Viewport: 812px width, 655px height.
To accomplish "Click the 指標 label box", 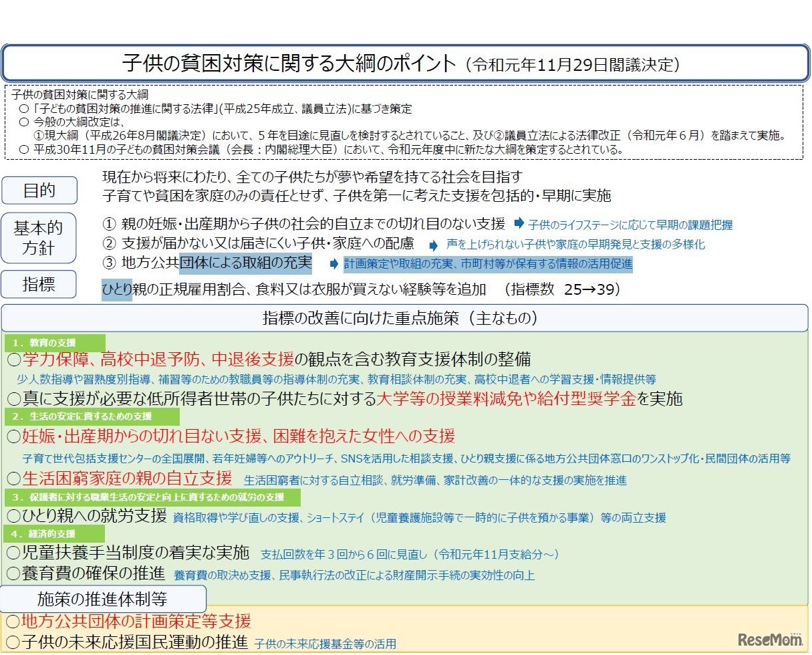I will pyautogui.click(x=39, y=284).
